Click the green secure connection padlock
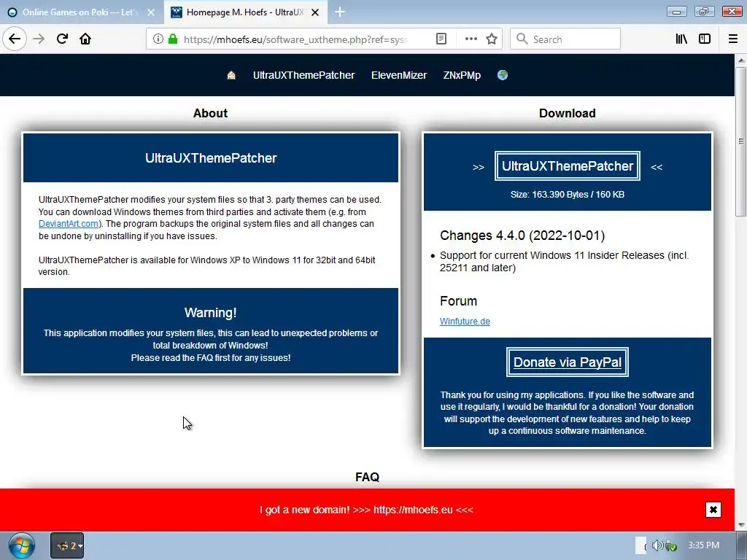 pos(173,39)
